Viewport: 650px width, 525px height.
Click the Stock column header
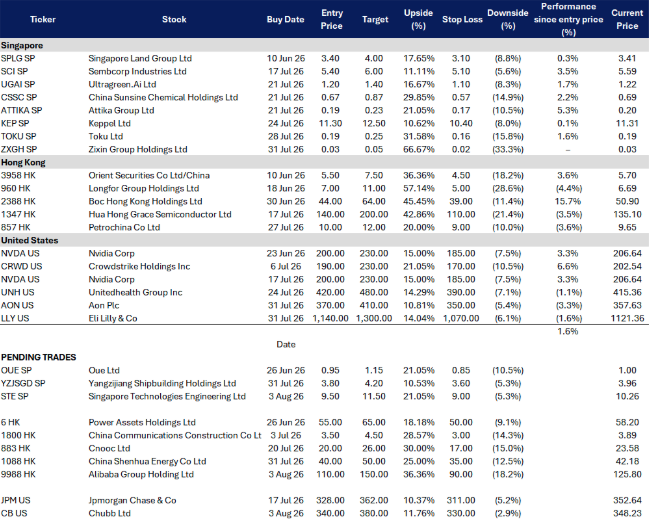click(x=174, y=19)
